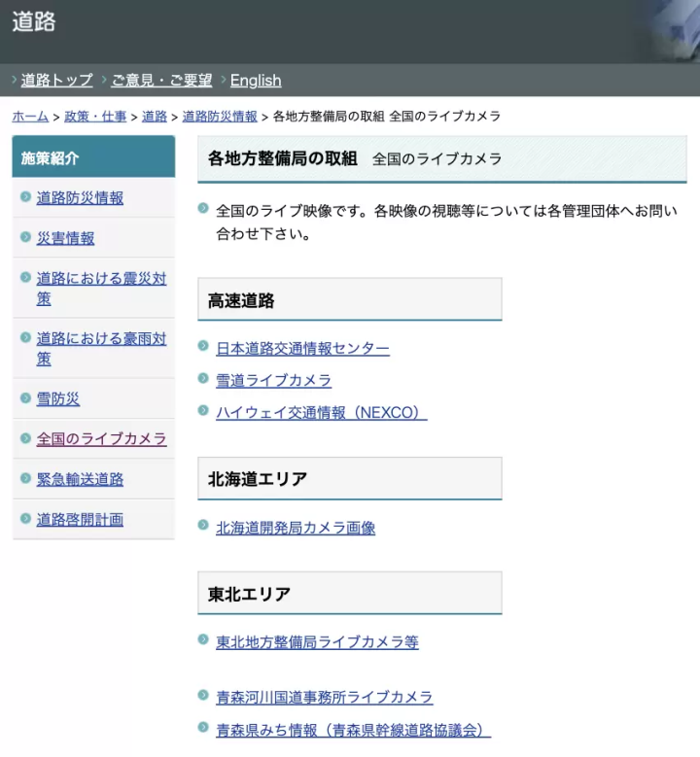Click bullet icon beside 緊急輸送道路

[25, 477]
